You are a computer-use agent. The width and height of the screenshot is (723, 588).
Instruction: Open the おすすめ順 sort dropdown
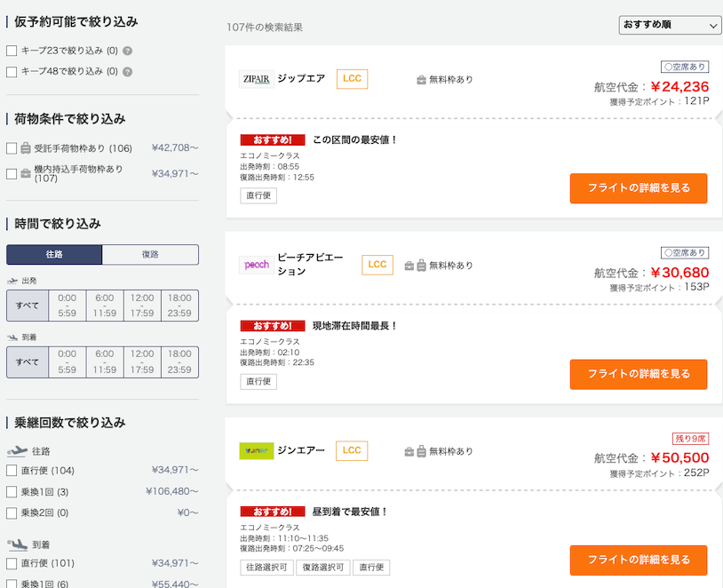(x=671, y=26)
